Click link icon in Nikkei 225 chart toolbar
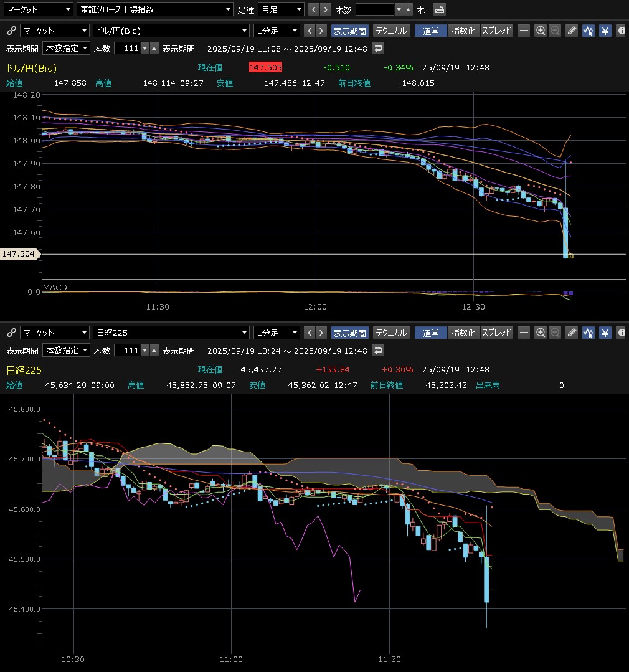 [12, 333]
